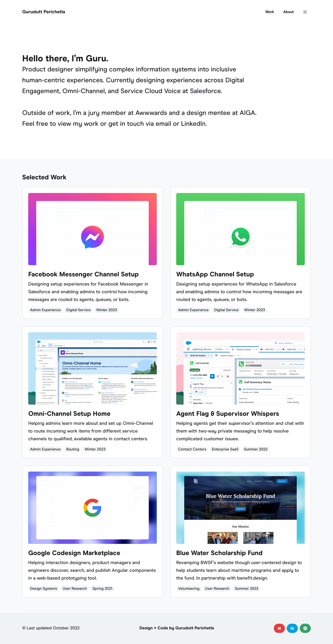Click the green Spotify icon in footer
Image resolution: width=333 pixels, height=644 pixels.
click(x=305, y=628)
